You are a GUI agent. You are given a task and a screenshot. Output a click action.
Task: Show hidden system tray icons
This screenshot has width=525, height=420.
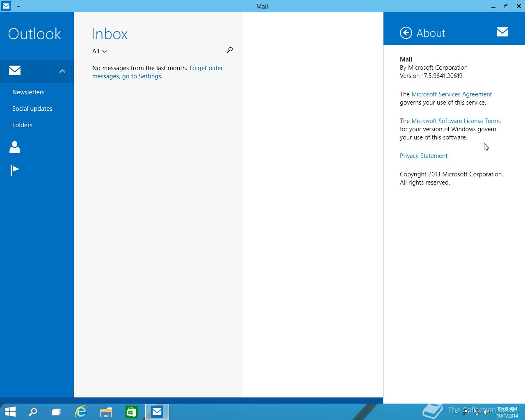(x=456, y=412)
